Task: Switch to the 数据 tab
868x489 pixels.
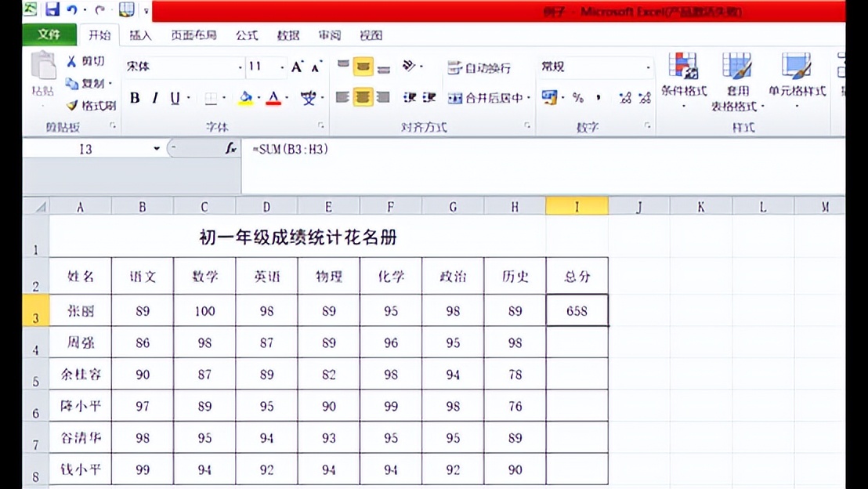Action: (288, 35)
